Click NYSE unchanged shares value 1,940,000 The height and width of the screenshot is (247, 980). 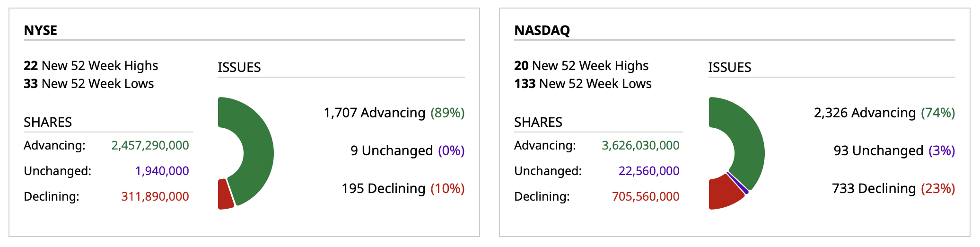coord(162,171)
